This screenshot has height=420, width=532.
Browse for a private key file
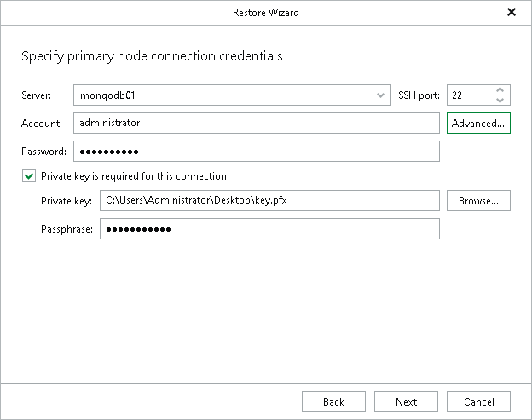pyautogui.click(x=478, y=201)
